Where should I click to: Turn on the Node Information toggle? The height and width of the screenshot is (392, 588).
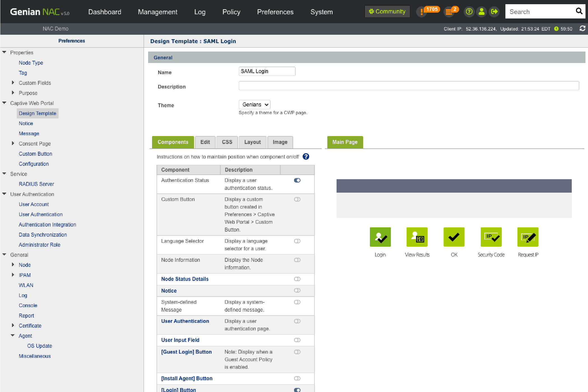(x=297, y=260)
